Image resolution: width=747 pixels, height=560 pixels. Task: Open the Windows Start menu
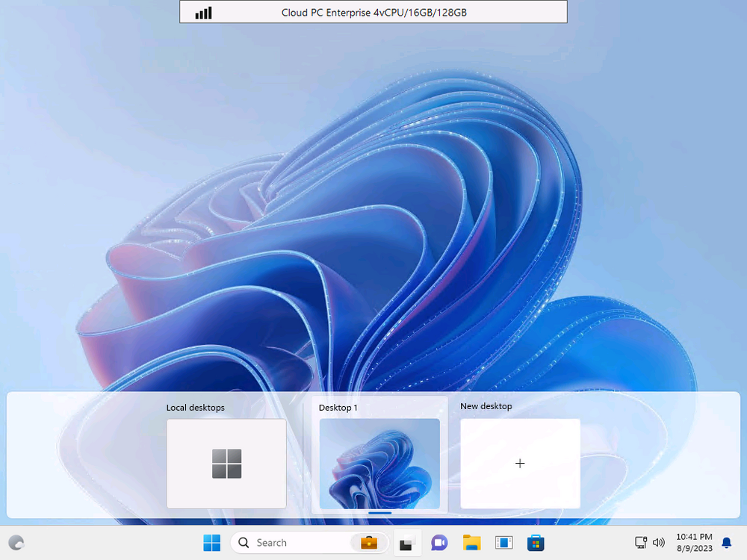pos(212,542)
